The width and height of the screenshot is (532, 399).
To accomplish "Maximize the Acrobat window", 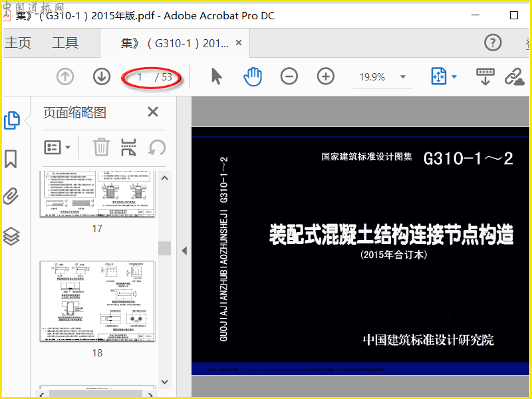I will click(514, 15).
